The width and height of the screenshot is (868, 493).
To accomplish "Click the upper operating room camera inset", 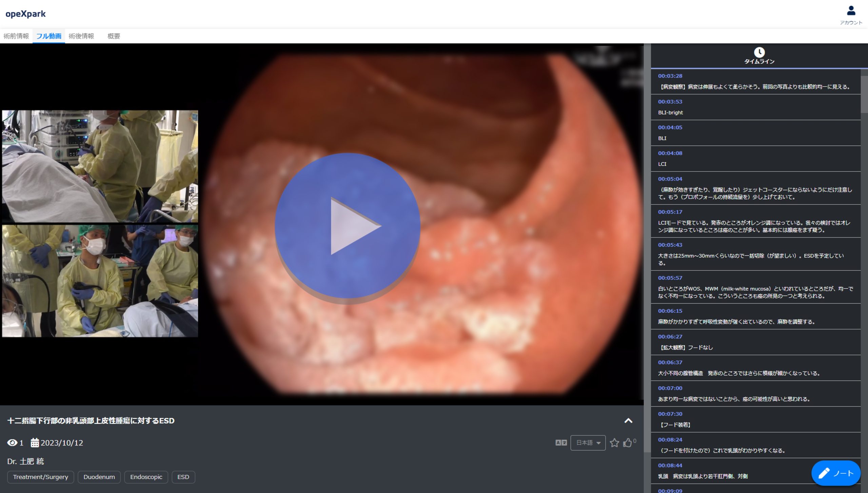I will [100, 166].
